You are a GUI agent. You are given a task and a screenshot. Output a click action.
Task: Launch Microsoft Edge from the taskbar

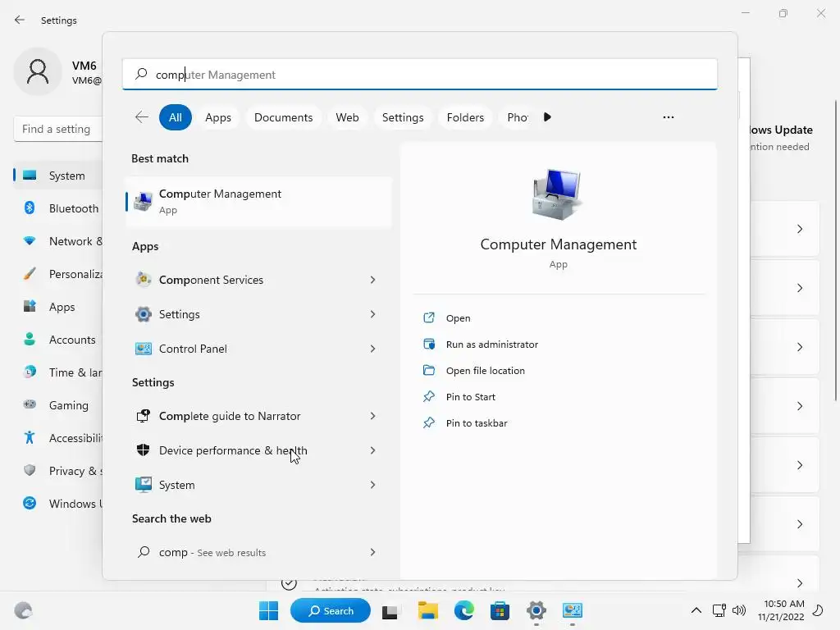click(464, 610)
